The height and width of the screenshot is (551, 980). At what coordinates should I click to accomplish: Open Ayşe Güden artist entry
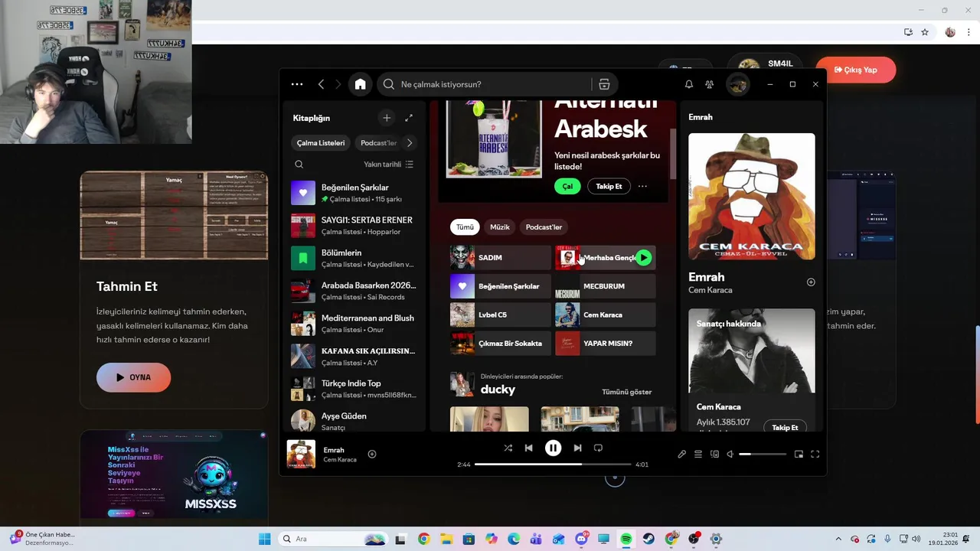tap(354, 422)
